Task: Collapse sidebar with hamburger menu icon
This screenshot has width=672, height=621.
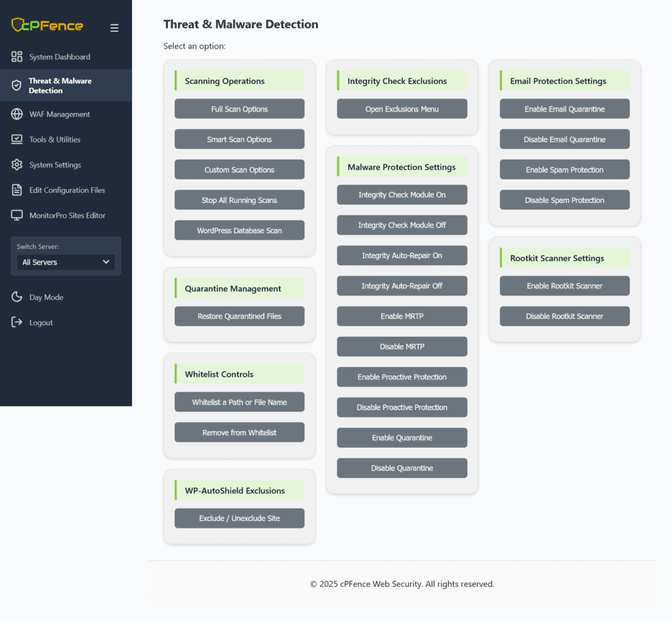Action: [x=114, y=28]
